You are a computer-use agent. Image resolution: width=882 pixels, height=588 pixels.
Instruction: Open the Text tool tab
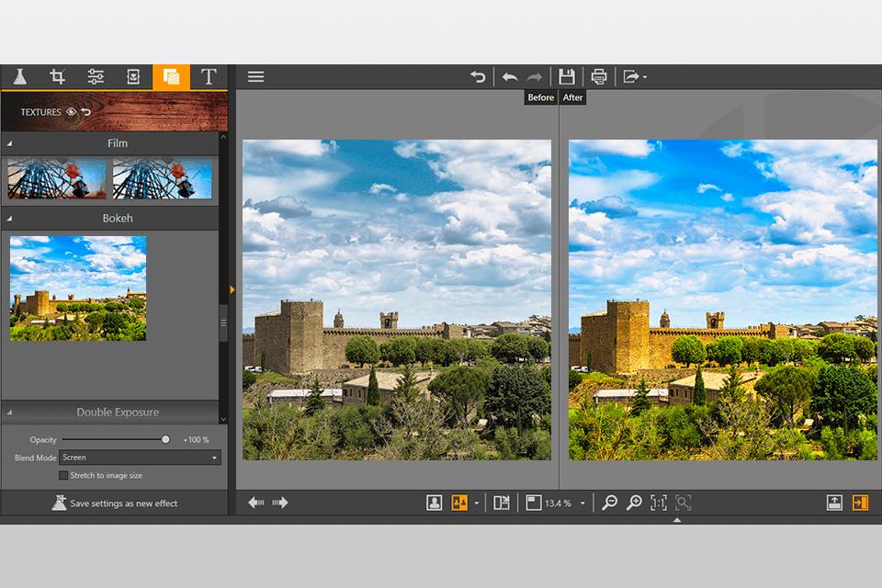pyautogui.click(x=209, y=77)
